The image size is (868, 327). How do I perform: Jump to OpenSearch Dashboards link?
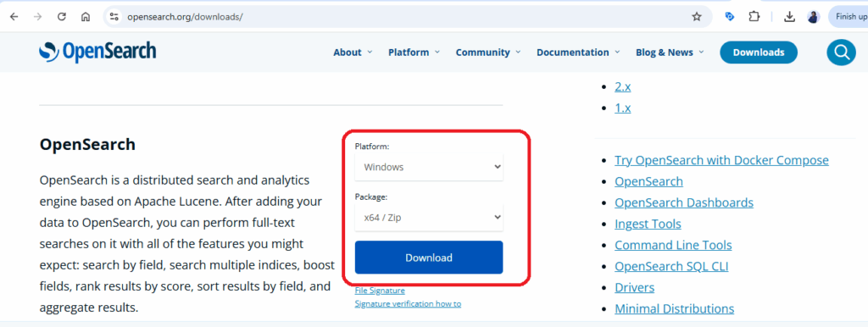point(684,202)
